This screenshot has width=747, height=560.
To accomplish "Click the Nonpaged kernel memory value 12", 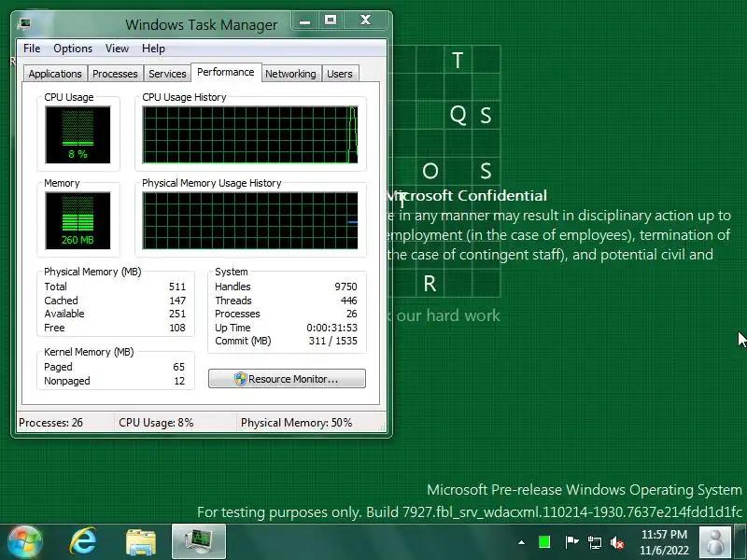I will coord(179,381).
